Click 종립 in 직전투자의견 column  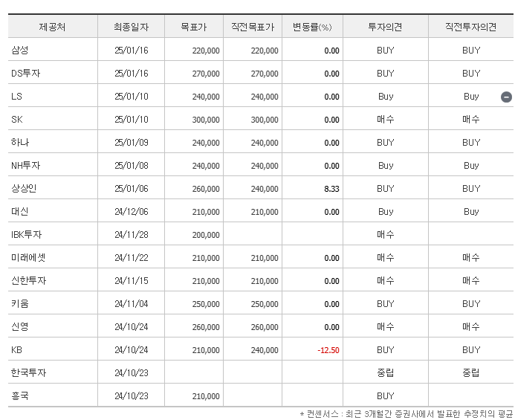[471, 372]
